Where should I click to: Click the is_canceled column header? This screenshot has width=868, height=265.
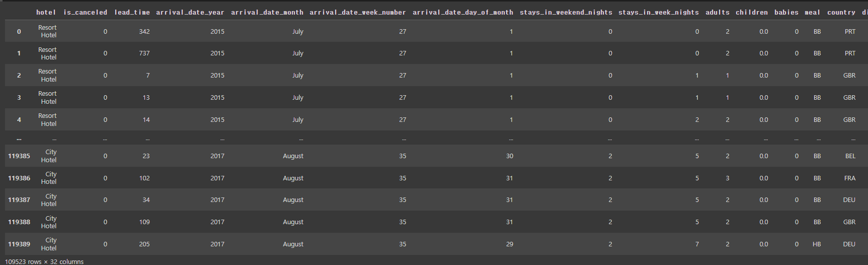85,12
